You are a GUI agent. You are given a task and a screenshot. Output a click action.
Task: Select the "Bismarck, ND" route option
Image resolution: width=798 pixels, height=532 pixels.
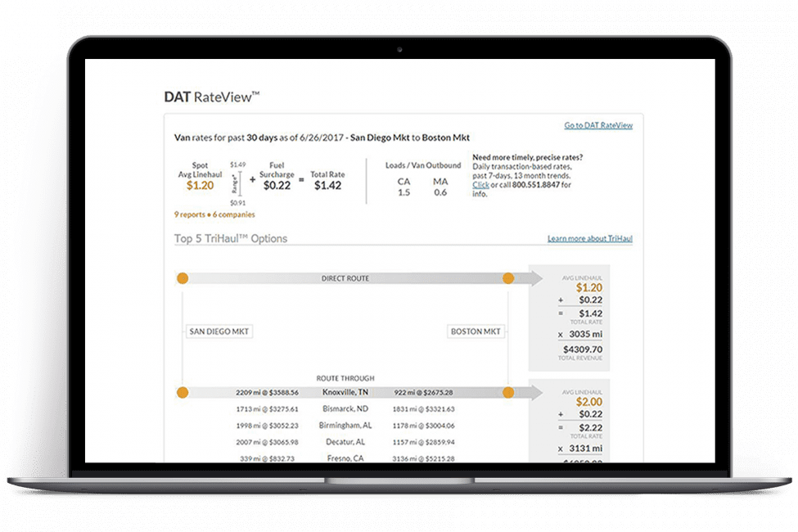click(345, 408)
